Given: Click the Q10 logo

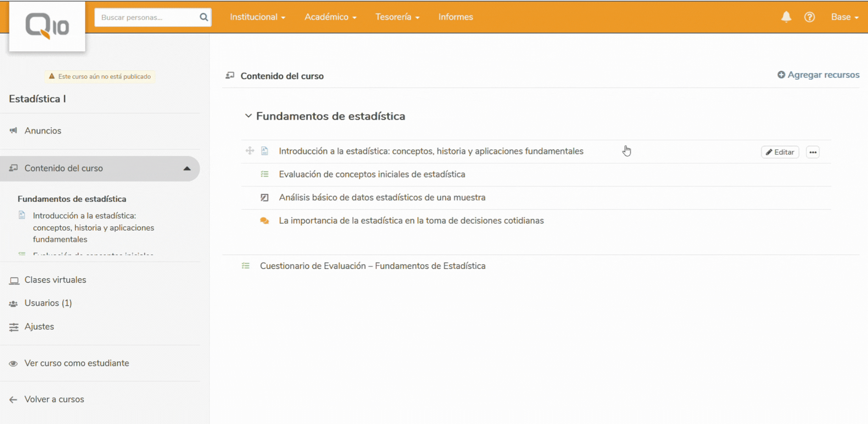Looking at the screenshot, I should click(x=47, y=25).
